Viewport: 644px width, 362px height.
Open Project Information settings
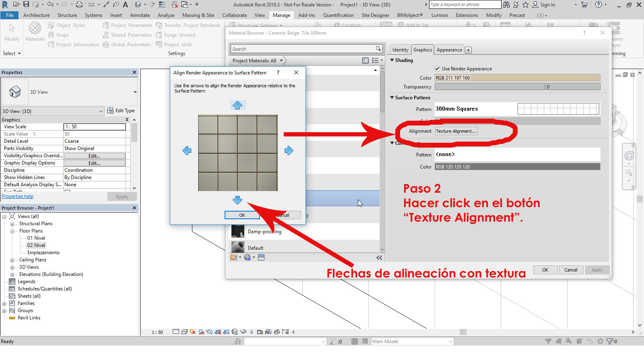coord(73,45)
